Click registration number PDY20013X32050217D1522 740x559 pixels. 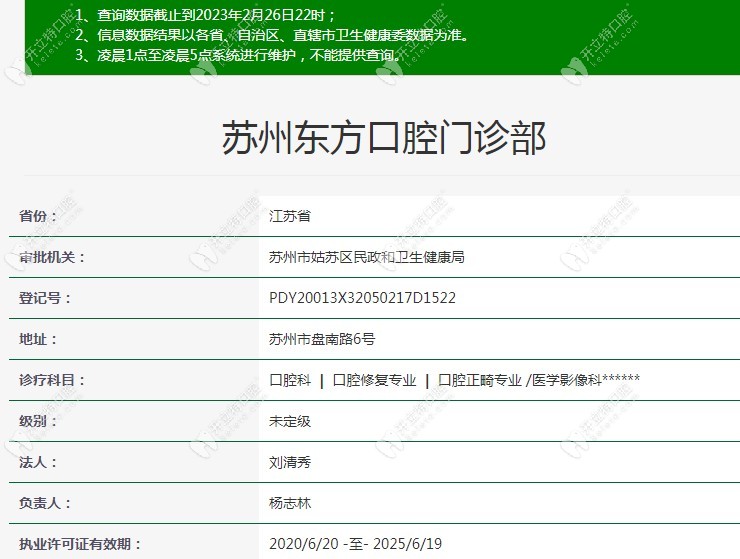tap(362, 298)
